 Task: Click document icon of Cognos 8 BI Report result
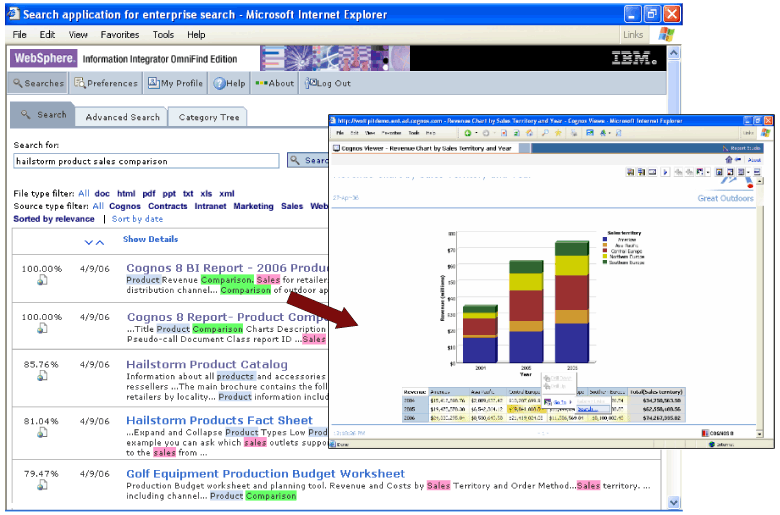pos(42,280)
